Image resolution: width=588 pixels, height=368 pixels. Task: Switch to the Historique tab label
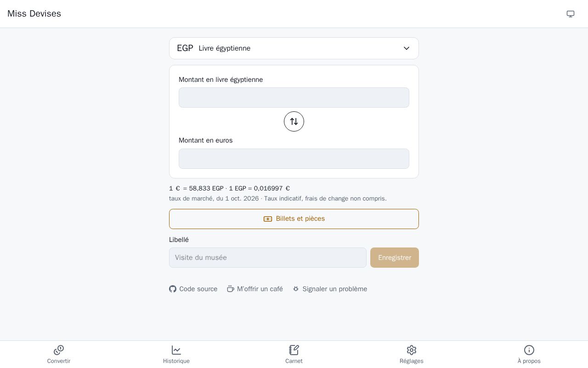(176, 361)
